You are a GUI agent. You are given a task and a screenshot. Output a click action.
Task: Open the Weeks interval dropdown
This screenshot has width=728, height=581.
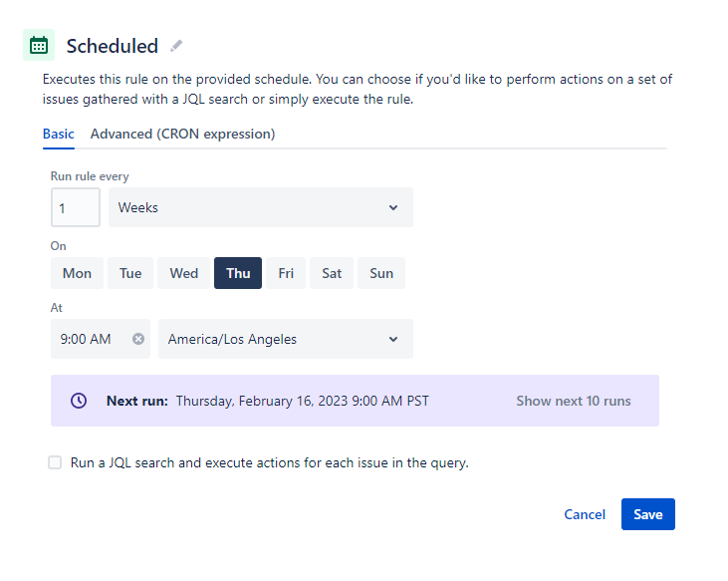click(x=260, y=207)
